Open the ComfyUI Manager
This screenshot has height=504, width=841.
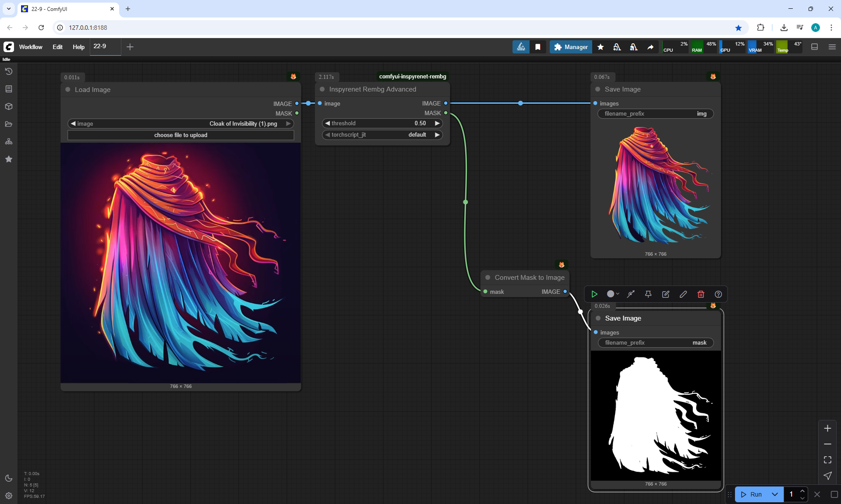(x=571, y=47)
